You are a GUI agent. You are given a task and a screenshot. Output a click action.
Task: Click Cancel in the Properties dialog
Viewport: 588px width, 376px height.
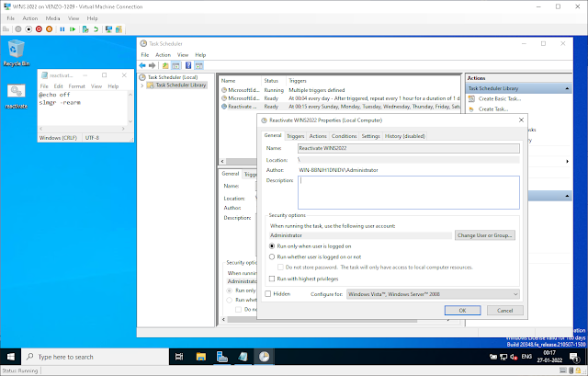(504, 311)
